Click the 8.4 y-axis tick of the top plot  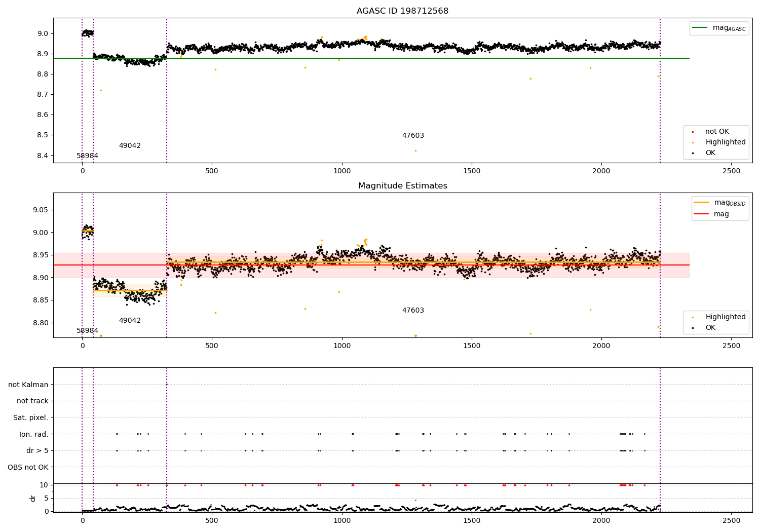click(x=43, y=156)
